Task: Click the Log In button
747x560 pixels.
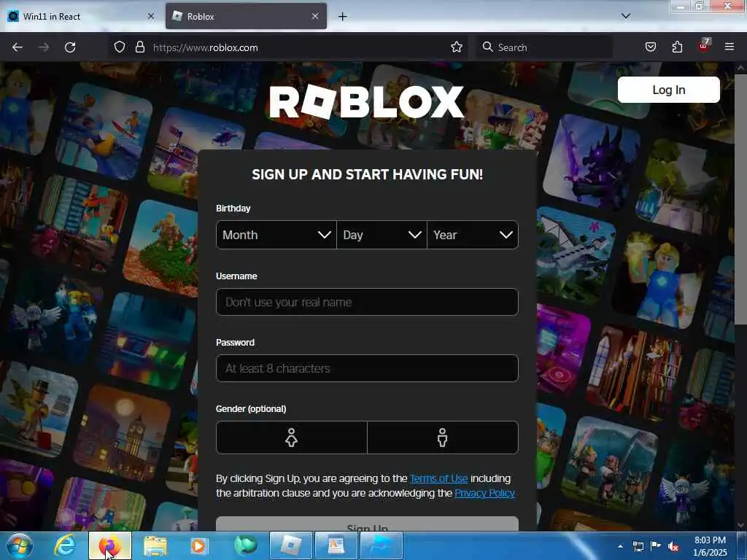Action: [668, 90]
